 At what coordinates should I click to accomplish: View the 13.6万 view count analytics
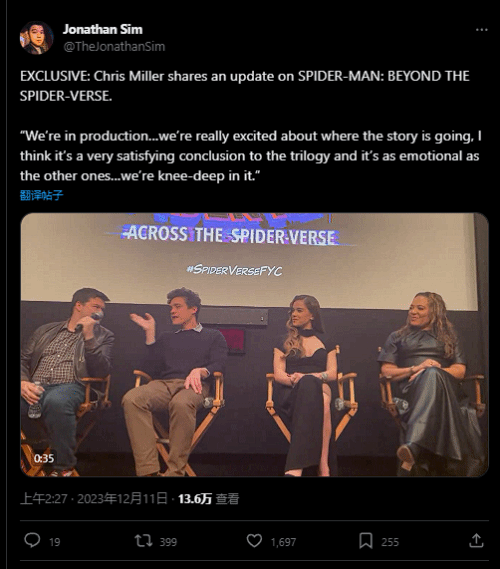click(208, 499)
